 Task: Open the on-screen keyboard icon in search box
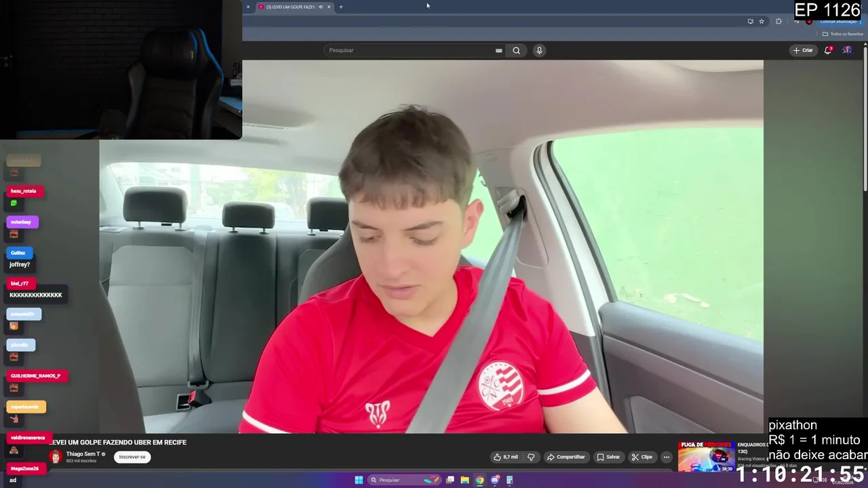tap(498, 50)
